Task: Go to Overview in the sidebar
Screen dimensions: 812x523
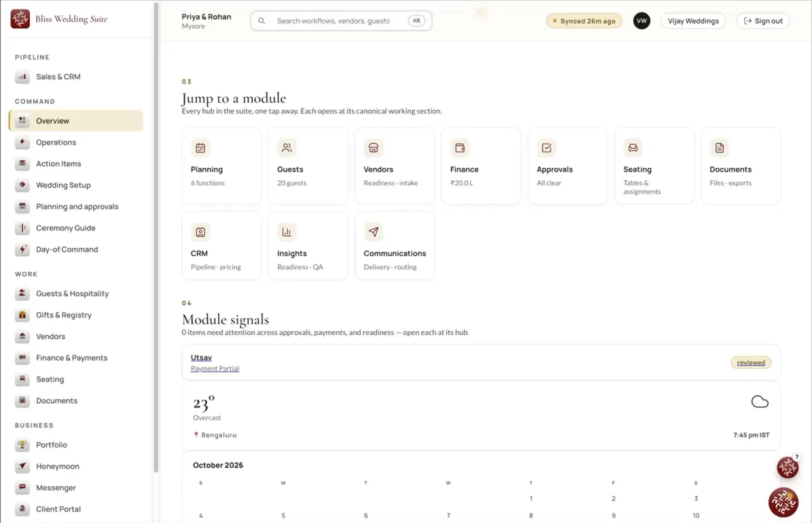Action: (x=76, y=121)
